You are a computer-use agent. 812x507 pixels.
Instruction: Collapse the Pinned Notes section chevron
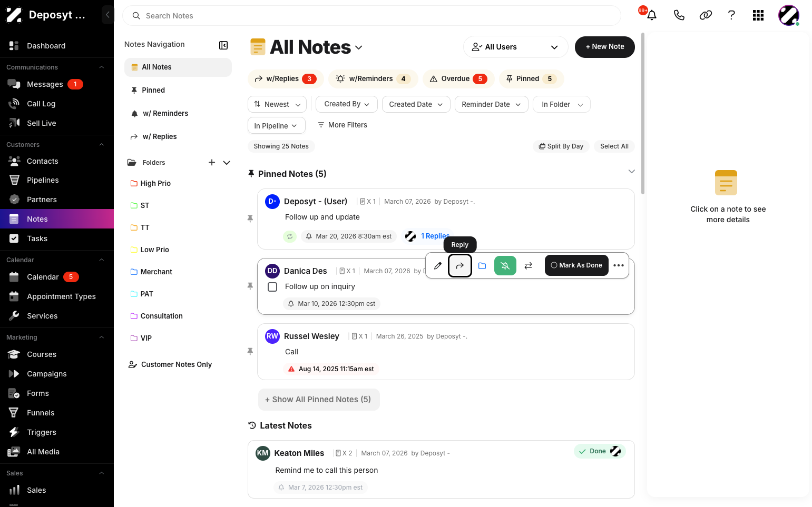pos(631,172)
